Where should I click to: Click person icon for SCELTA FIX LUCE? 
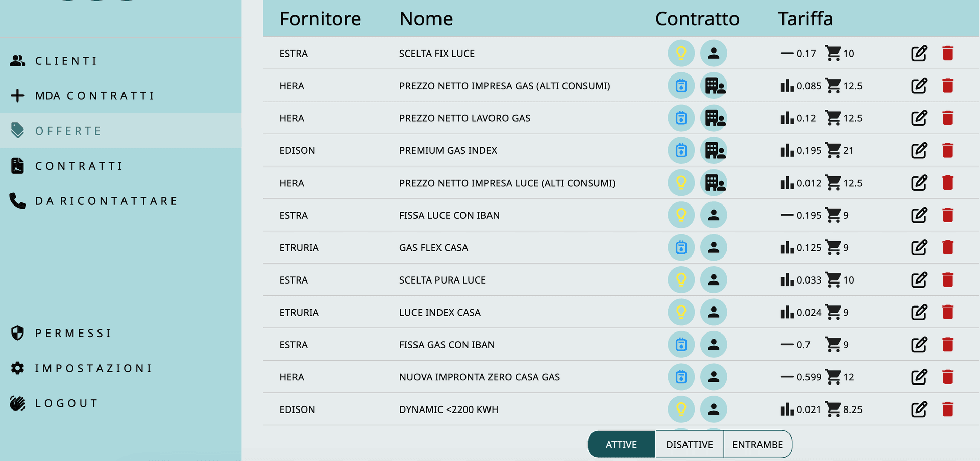click(x=714, y=53)
